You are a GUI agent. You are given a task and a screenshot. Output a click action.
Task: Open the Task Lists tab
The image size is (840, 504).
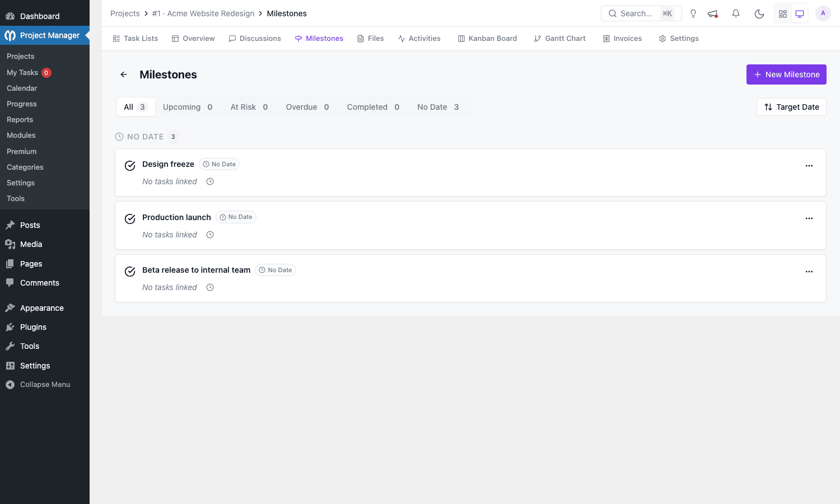coord(136,39)
